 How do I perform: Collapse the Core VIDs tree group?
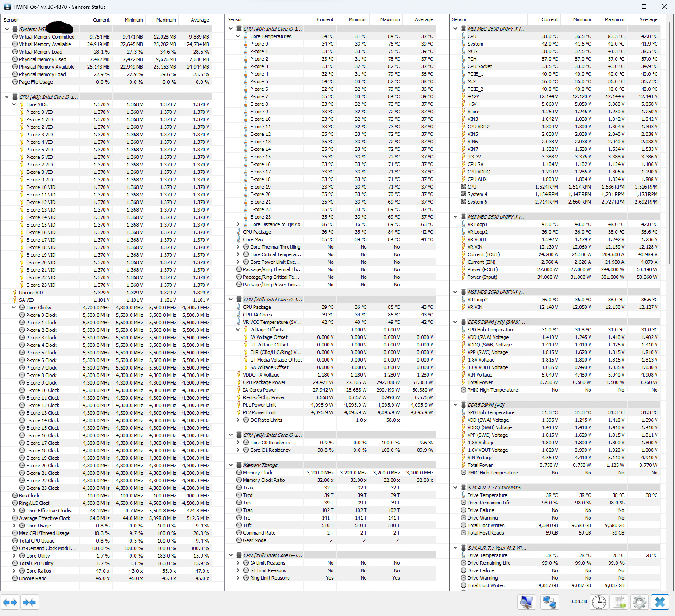pos(14,104)
